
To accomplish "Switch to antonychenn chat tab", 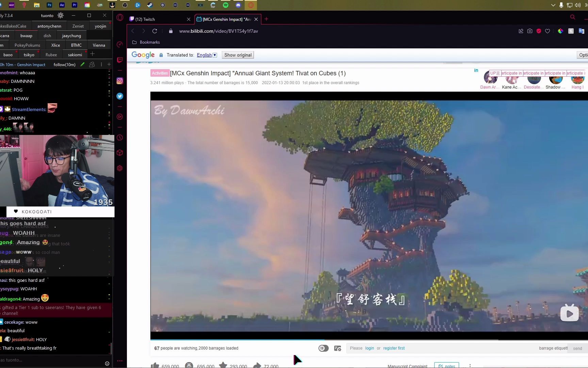I will click(x=49, y=26).
